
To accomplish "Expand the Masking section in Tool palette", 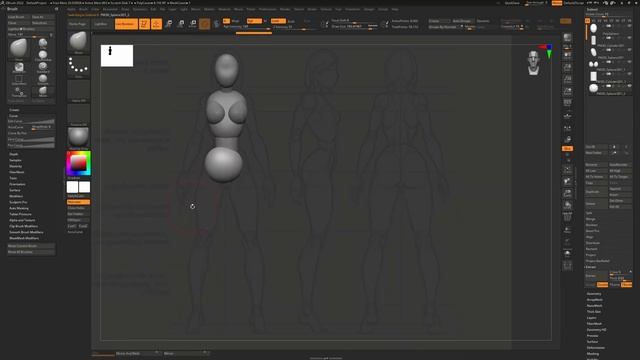I will tap(593, 354).
